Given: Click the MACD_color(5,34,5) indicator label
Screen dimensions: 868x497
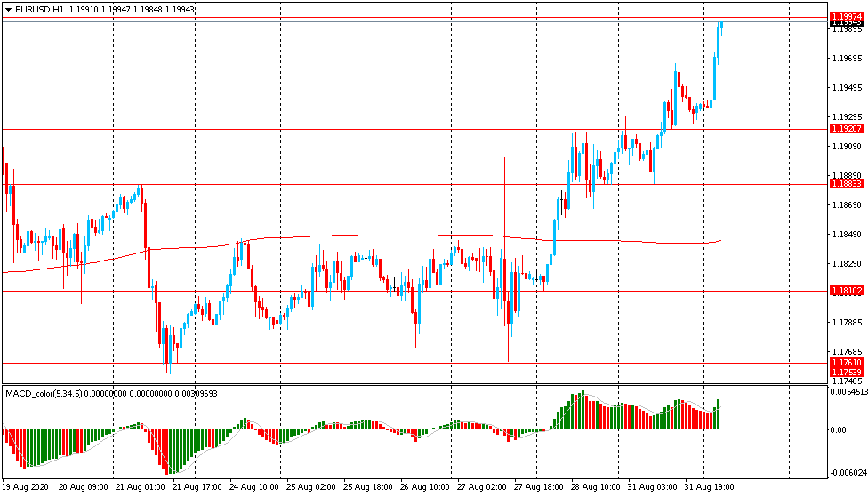Looking at the screenshot, I should point(44,393).
